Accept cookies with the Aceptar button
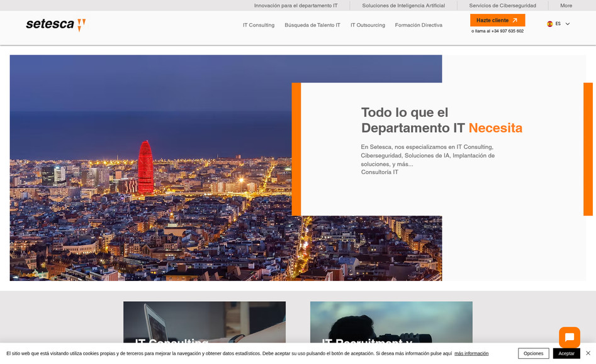The width and height of the screenshot is (596, 364). [566, 353]
